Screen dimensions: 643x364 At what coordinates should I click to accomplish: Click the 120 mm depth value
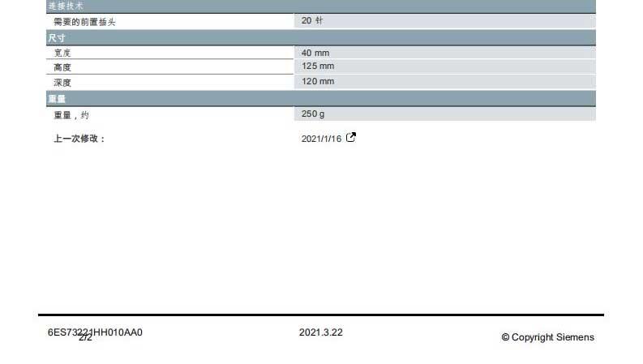click(x=318, y=82)
